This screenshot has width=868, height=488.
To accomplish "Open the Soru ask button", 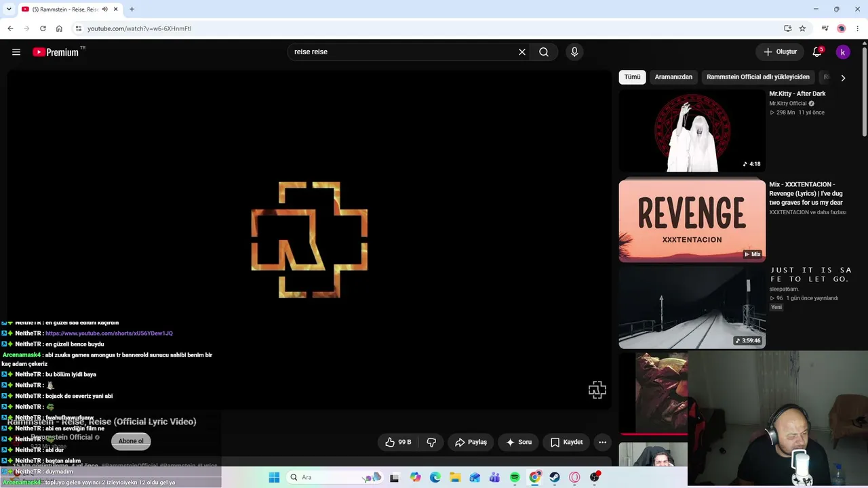I will 518,442.
